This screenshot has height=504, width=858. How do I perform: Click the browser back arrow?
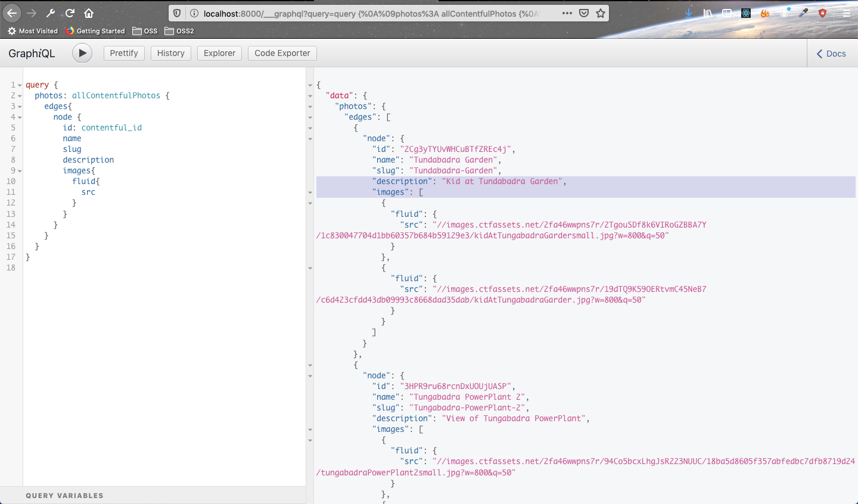(12, 13)
